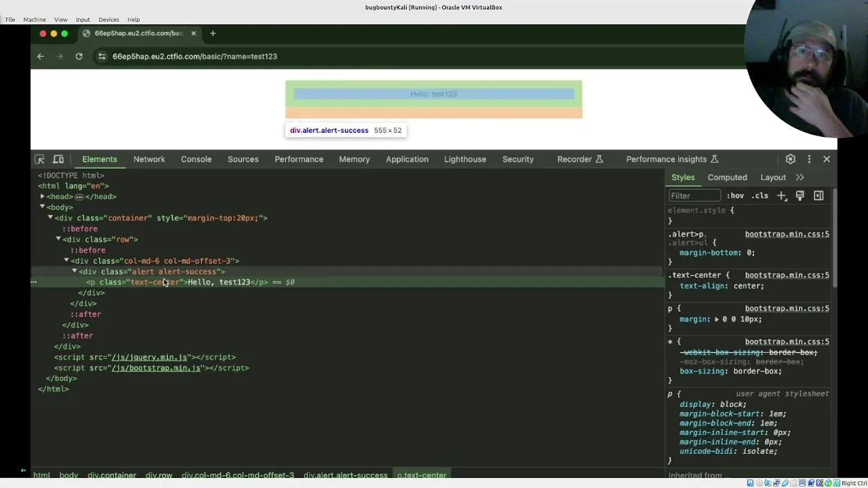
Task: Open the VirtualBox Machine menu
Action: (x=35, y=20)
